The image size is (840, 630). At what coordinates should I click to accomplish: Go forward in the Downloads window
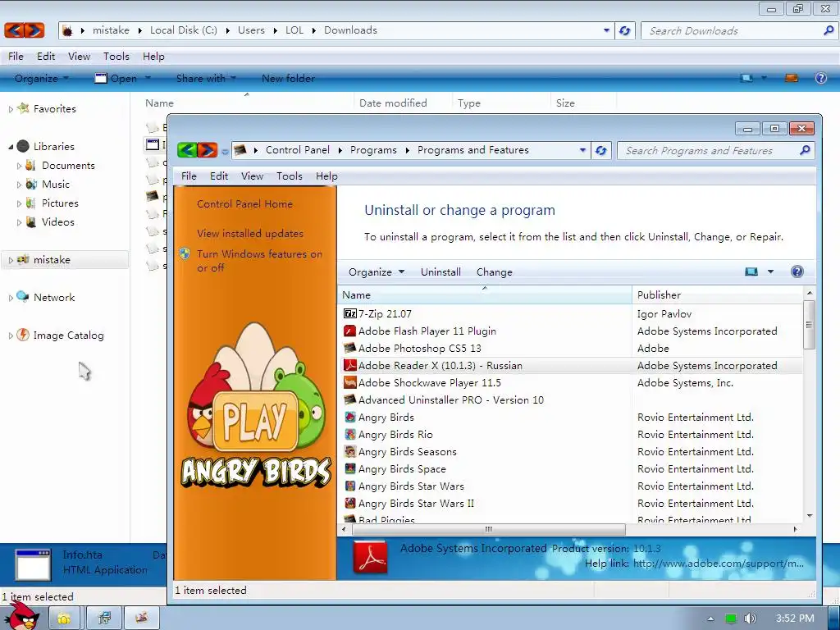tap(34, 30)
